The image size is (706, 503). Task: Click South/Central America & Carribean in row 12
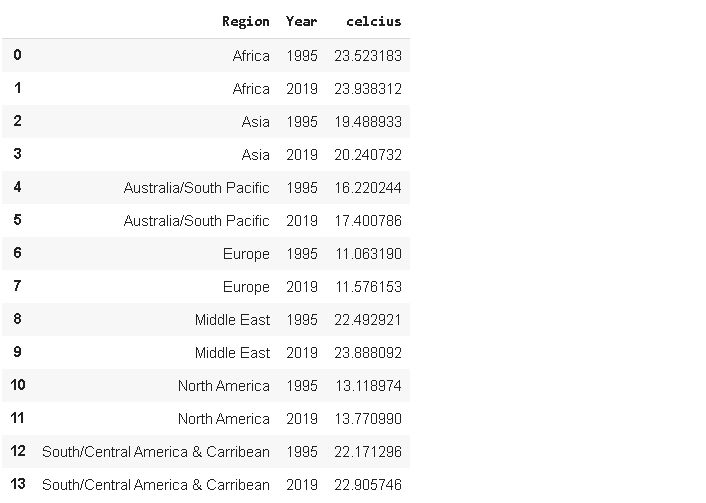(x=156, y=452)
